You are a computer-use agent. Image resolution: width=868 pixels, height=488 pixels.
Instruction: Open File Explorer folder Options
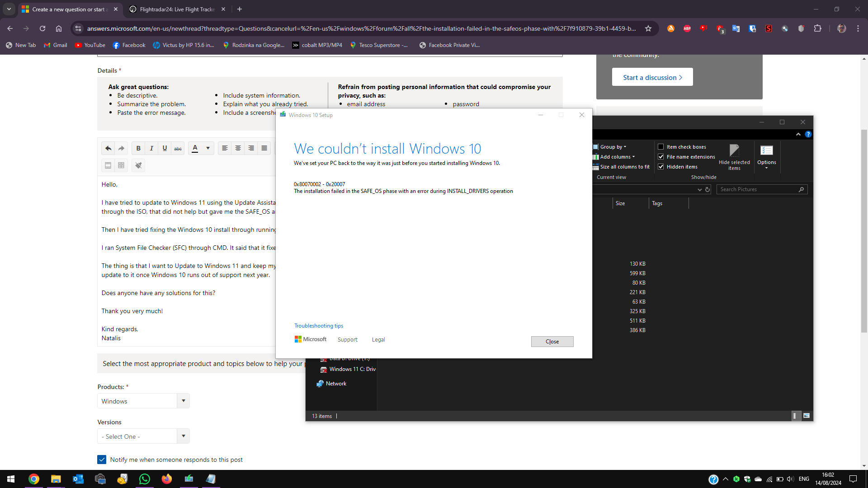click(x=767, y=154)
